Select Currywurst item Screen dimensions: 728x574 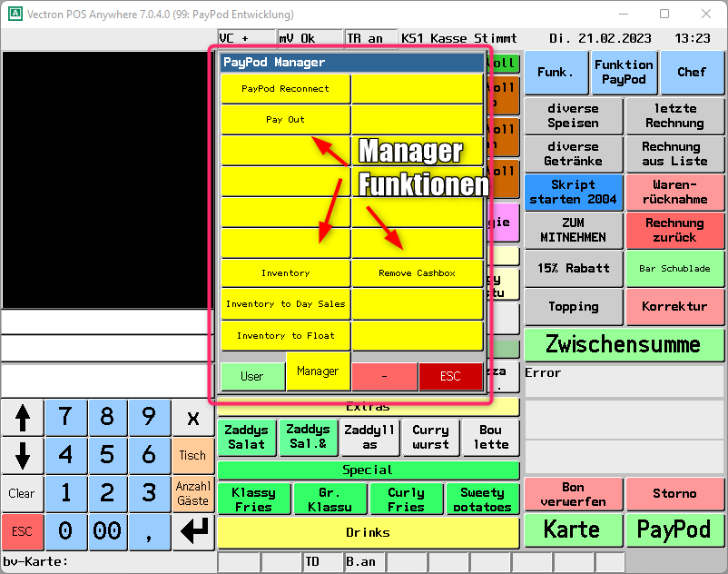point(430,437)
